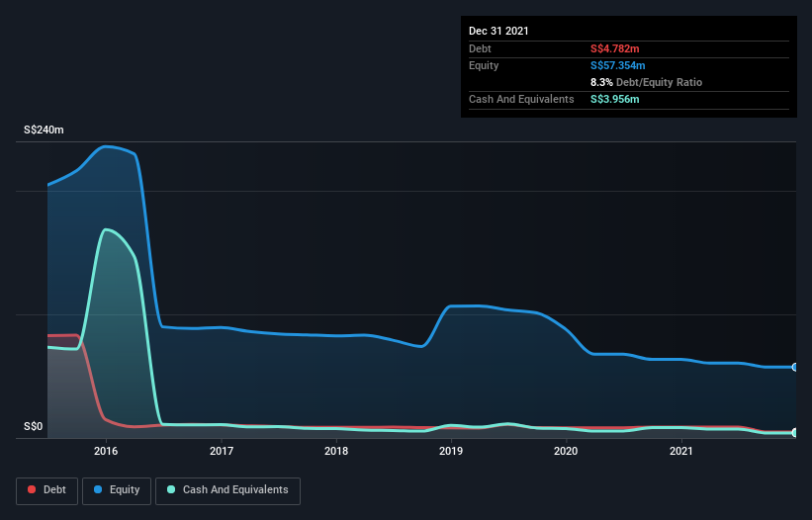
Task: Click the Equity row label in tooltip
Action: 484,65
